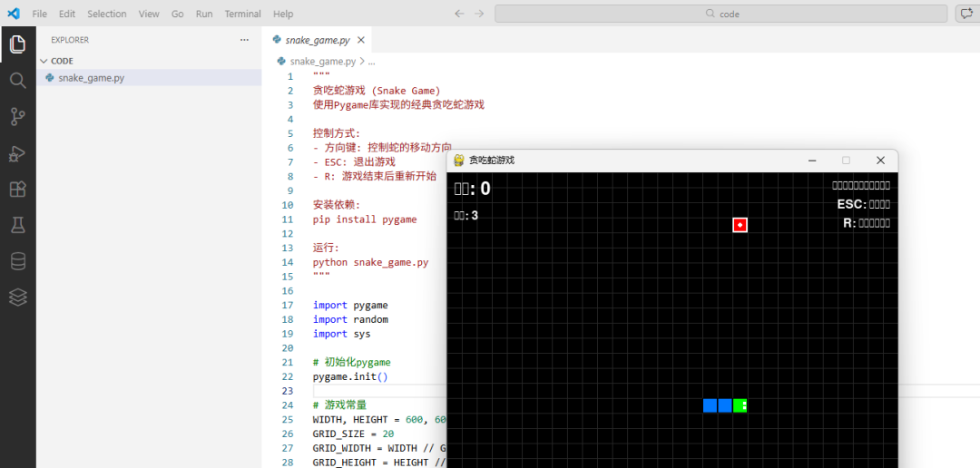This screenshot has height=468, width=980.
Task: Open the Terminal menu
Action: point(243,14)
